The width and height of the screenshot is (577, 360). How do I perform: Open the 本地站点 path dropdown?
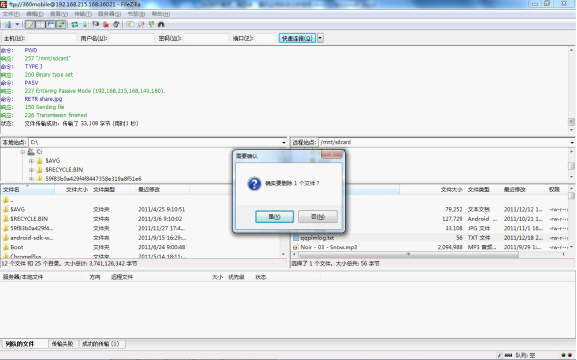284,142
